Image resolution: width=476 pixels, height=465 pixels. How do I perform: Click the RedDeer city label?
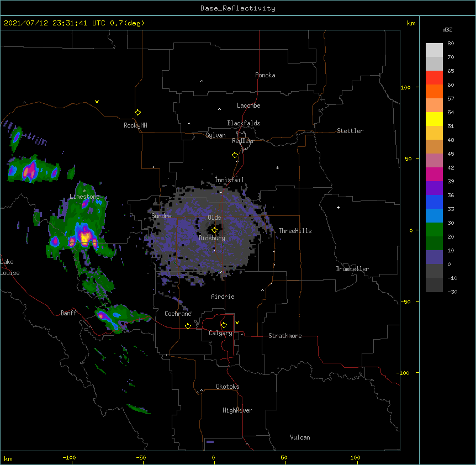tap(243, 141)
